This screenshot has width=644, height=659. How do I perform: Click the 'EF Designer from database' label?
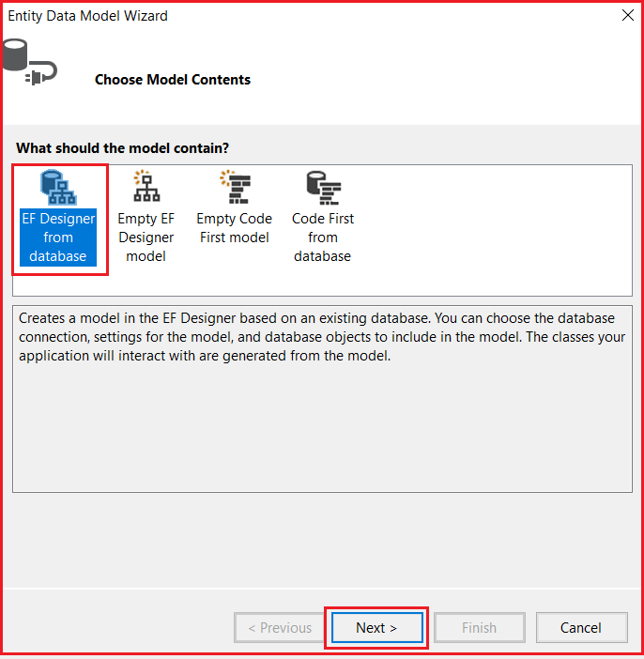[x=58, y=238]
